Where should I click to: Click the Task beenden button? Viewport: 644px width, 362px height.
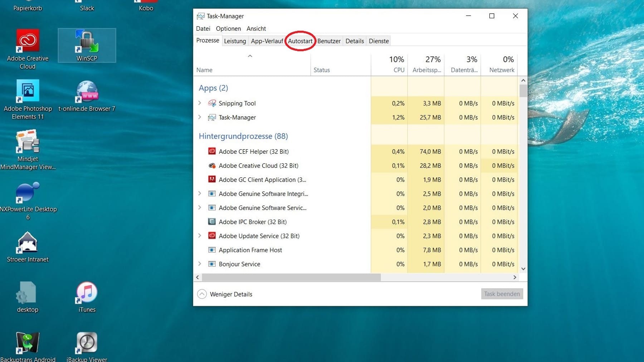(502, 294)
